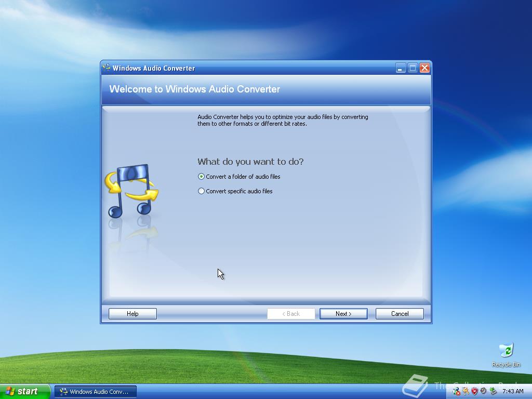The width and height of the screenshot is (532, 399).
Task: Click the Windows Messenger tray icon
Action: point(457,391)
